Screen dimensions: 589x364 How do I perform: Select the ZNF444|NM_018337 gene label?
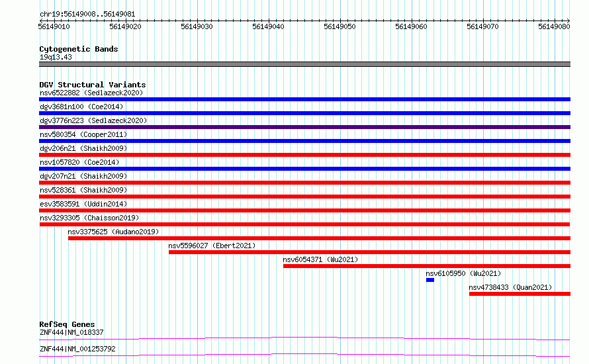71,332
